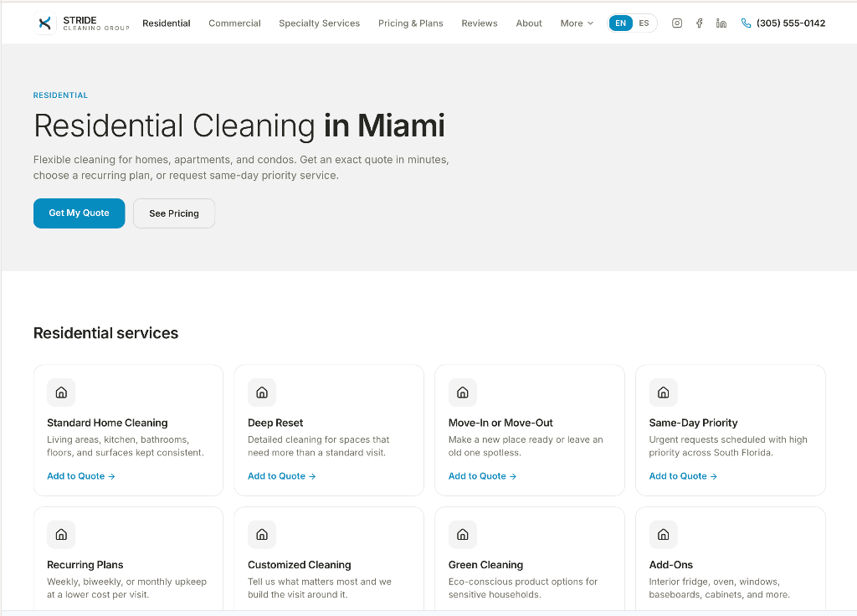This screenshot has width=857, height=616.
Task: Add Move-In or Move-Out to quote
Action: pos(482,476)
